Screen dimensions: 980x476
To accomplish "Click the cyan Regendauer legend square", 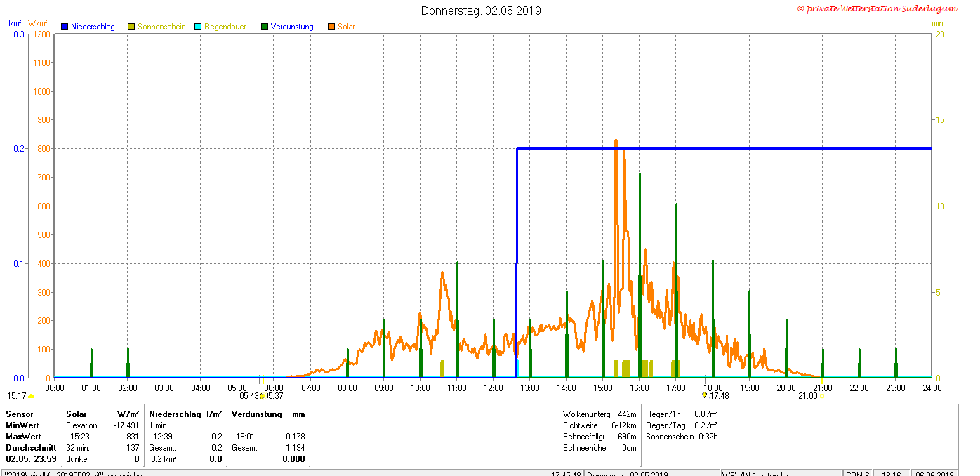I will pos(198,27).
